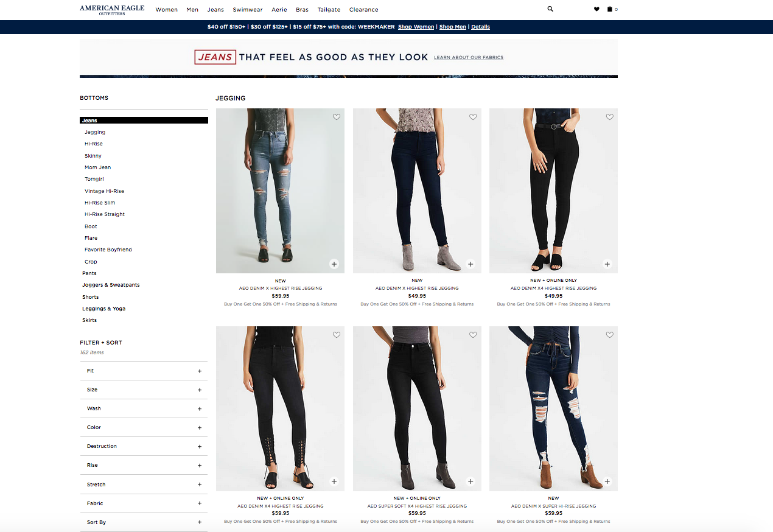
Task: Open the Women menu
Action: pyautogui.click(x=166, y=10)
